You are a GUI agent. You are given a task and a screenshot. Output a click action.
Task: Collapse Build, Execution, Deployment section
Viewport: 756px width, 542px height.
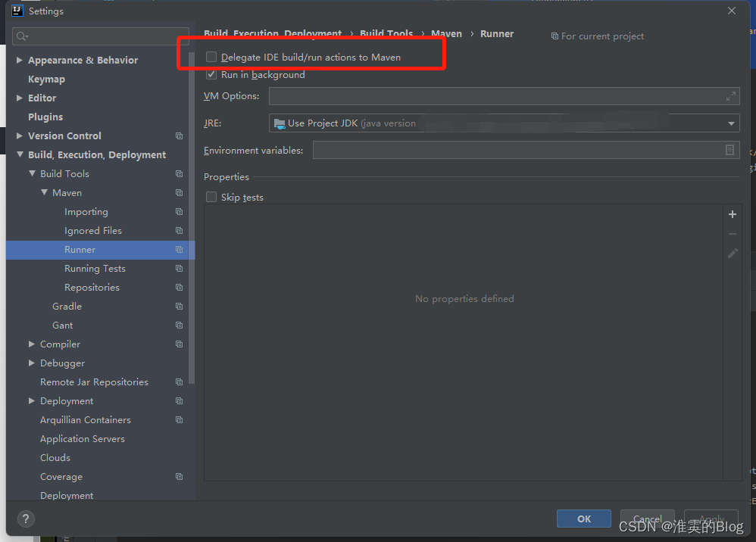tap(20, 154)
